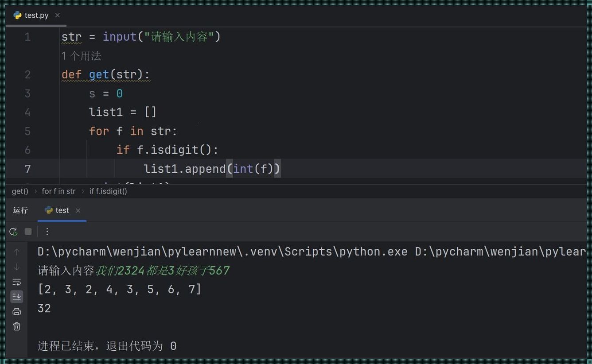This screenshot has width=592, height=364.
Task: Select the test.py editor tab
Action: click(36, 15)
